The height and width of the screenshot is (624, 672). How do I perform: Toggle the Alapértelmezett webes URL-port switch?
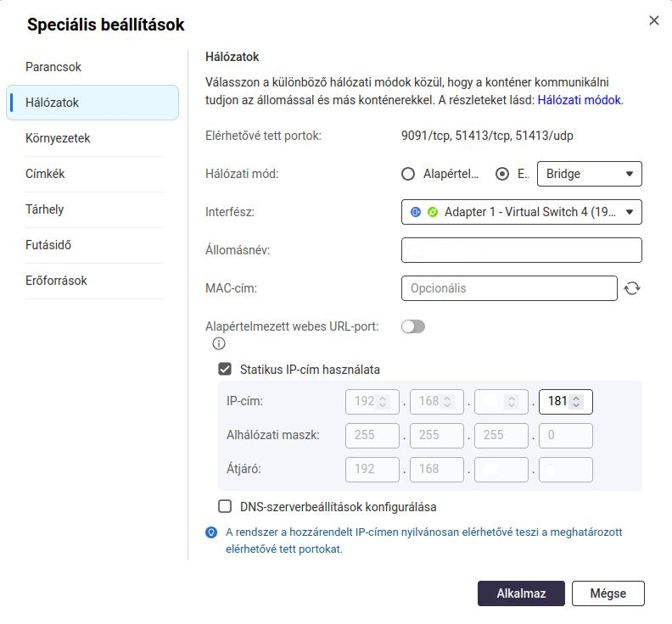click(413, 326)
